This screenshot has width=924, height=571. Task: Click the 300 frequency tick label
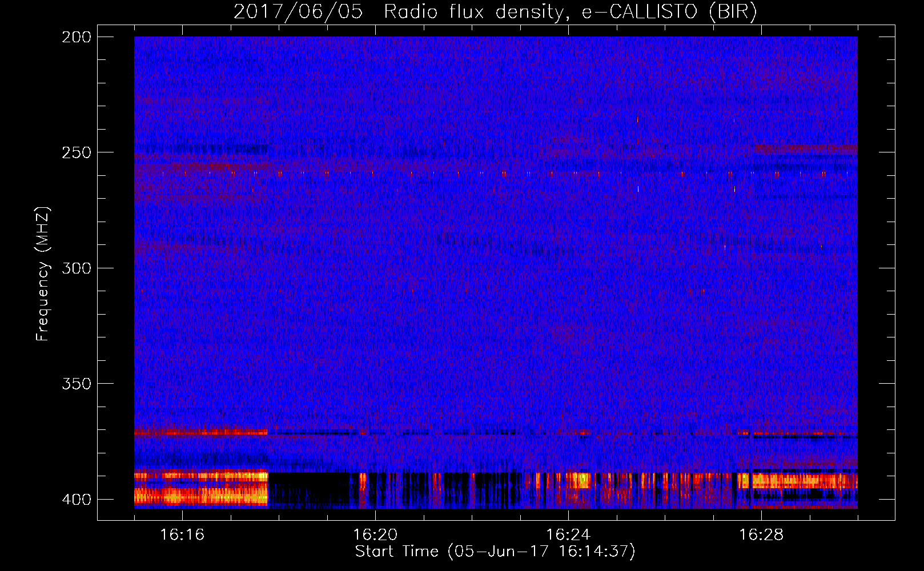[77, 268]
